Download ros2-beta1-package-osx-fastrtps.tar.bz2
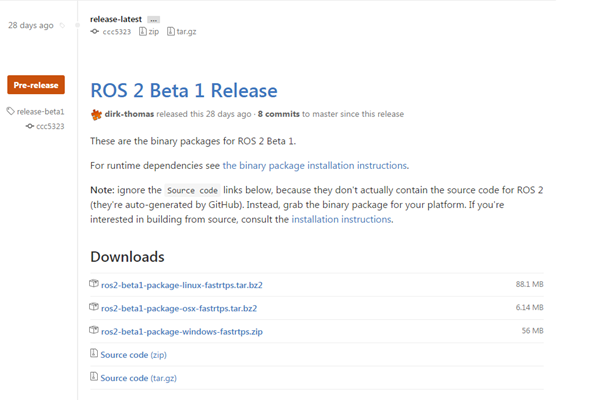Screen dimensions: 603x400 point(179,308)
